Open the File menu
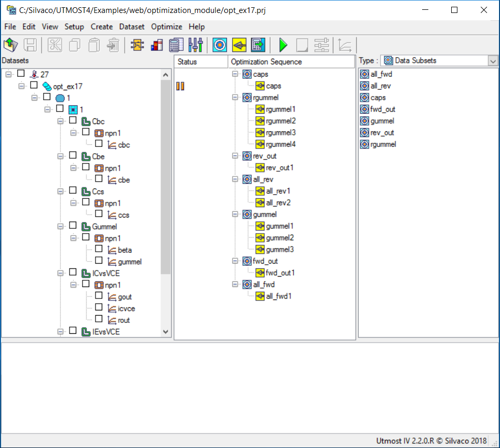 10,27
